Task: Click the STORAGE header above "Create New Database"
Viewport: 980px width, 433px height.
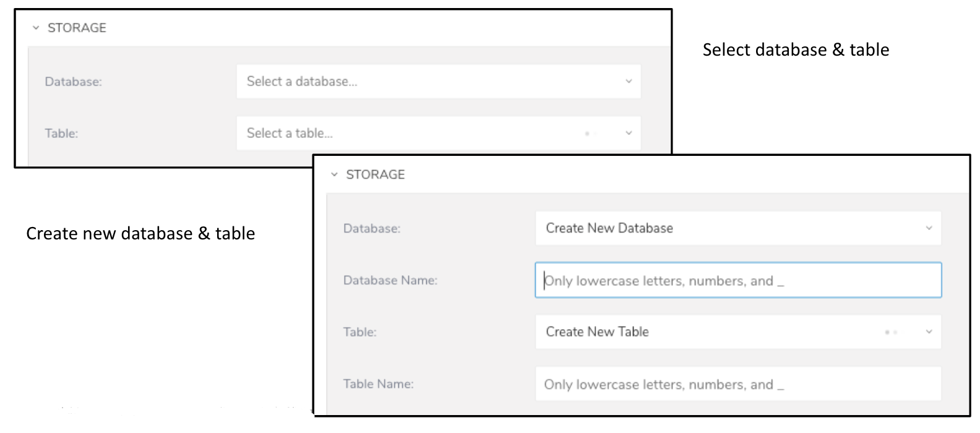Action: pyautogui.click(x=375, y=175)
